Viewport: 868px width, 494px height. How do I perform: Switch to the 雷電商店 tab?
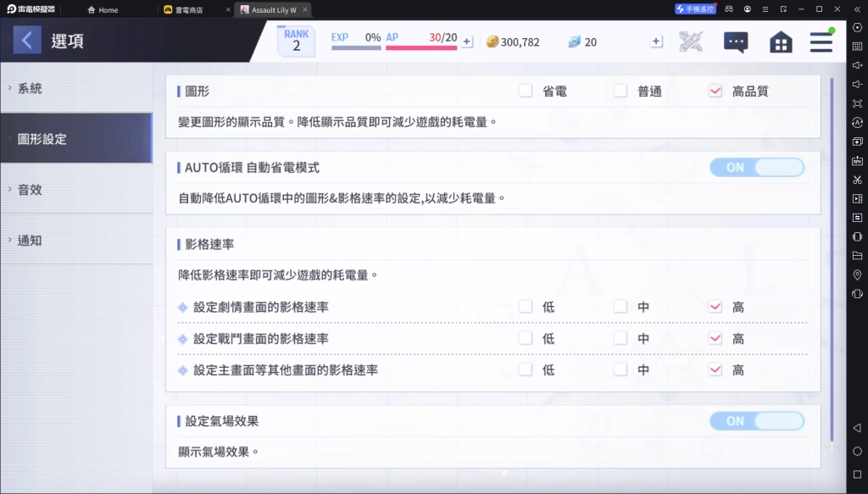193,9
